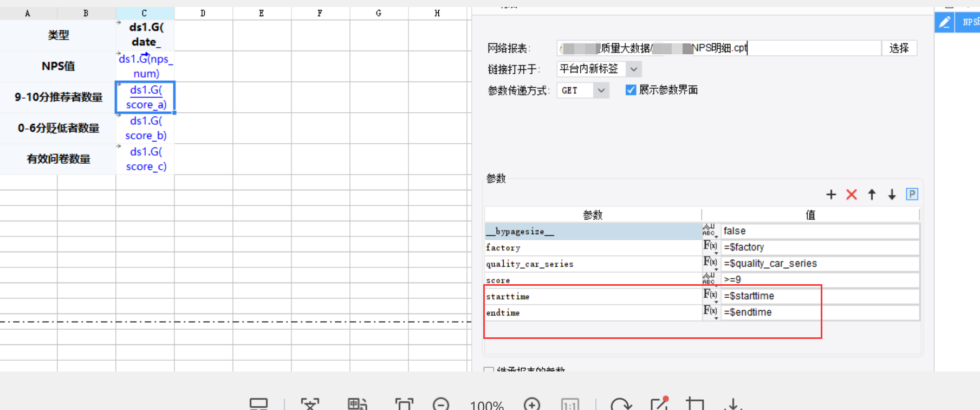Open value type dropdown for endtime row

click(710, 312)
